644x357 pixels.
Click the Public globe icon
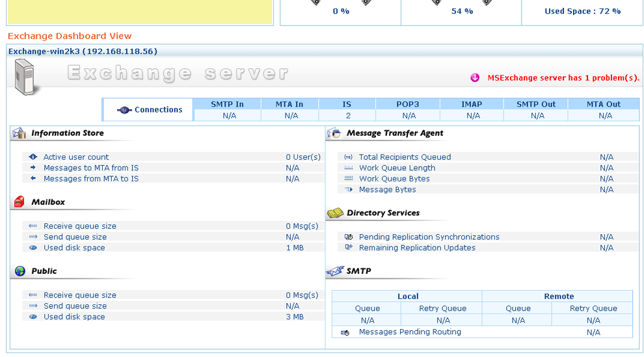click(x=20, y=271)
